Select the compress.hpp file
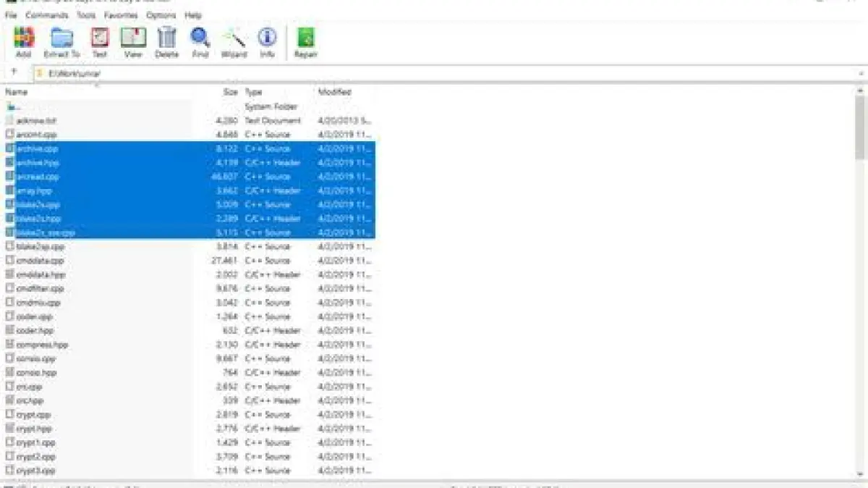Viewport: 868px width, 488px height. (42, 345)
